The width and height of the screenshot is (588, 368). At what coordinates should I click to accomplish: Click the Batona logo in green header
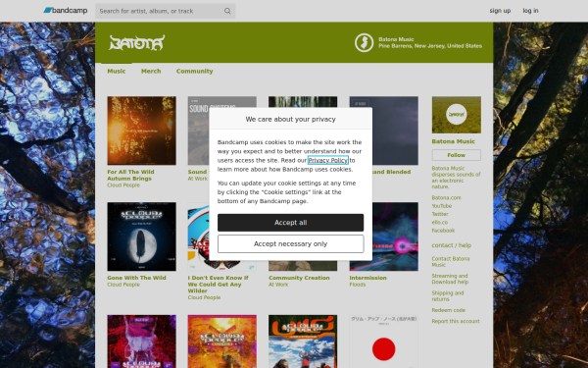tap(137, 42)
